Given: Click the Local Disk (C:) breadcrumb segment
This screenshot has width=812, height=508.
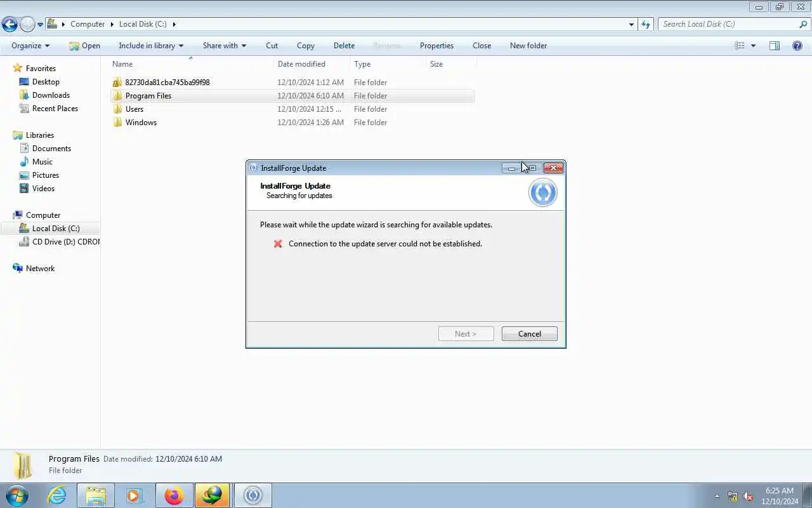Looking at the screenshot, I should 143,24.
